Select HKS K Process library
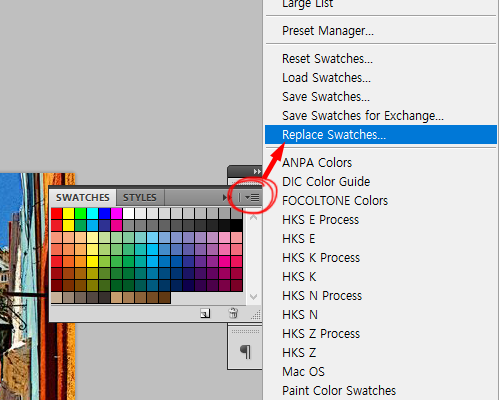Viewport: 500px width, 400px height. pos(321,258)
